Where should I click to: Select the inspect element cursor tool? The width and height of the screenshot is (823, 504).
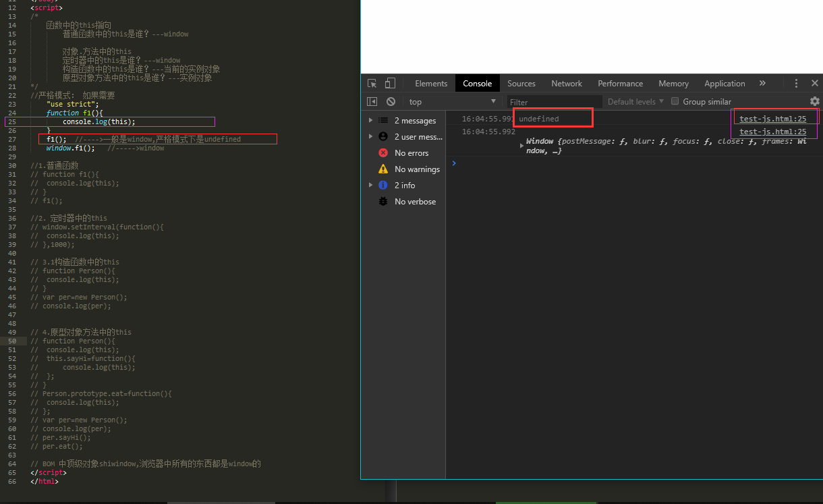click(x=371, y=83)
